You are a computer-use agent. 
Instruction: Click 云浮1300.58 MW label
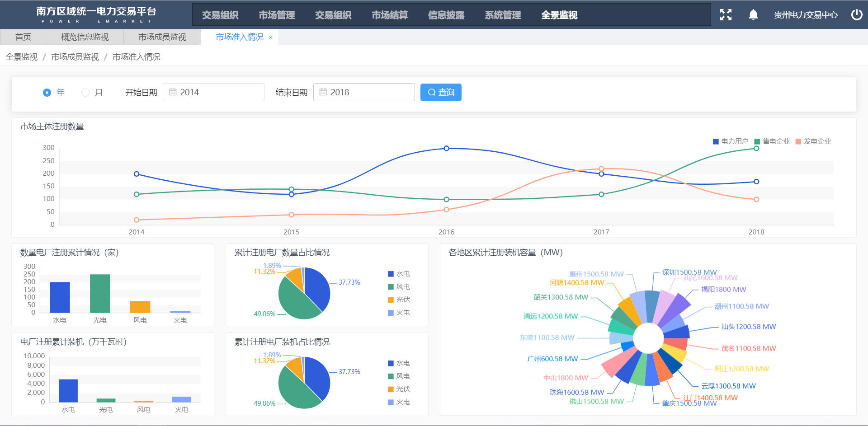[728, 386]
